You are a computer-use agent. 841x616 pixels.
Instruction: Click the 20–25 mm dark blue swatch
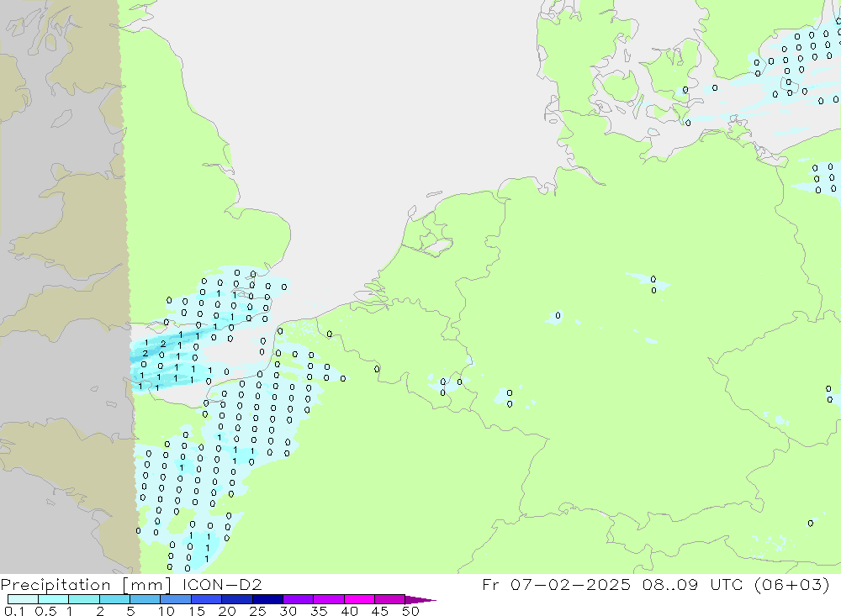click(237, 599)
